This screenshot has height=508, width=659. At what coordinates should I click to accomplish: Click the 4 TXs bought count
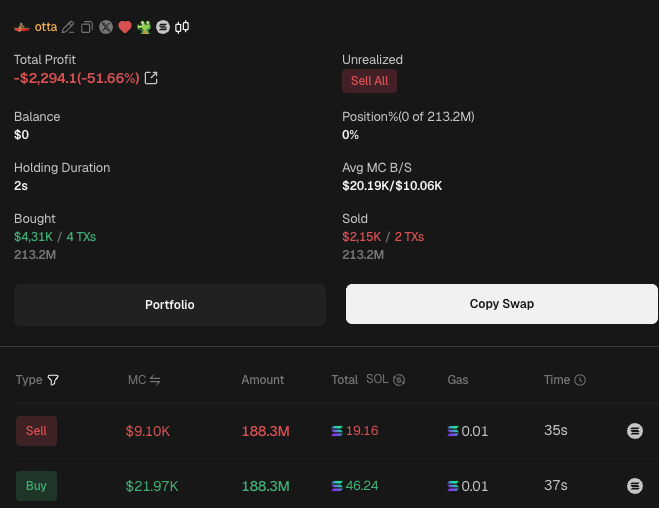coord(81,237)
